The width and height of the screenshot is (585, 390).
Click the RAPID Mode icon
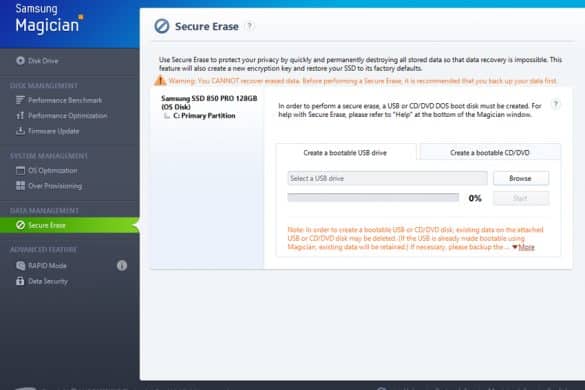point(20,265)
